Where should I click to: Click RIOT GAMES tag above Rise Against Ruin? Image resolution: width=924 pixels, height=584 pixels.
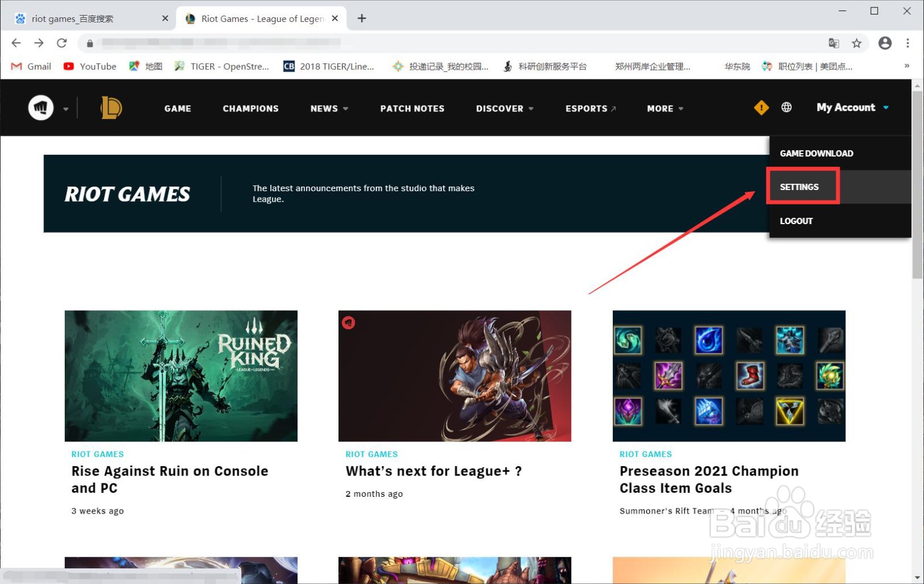pyautogui.click(x=98, y=454)
